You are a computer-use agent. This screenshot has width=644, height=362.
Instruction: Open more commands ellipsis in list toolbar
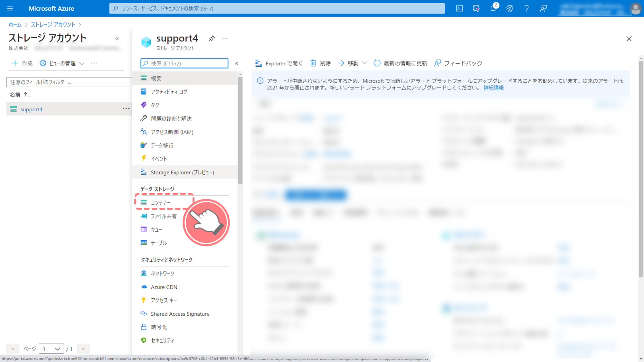coord(94,63)
